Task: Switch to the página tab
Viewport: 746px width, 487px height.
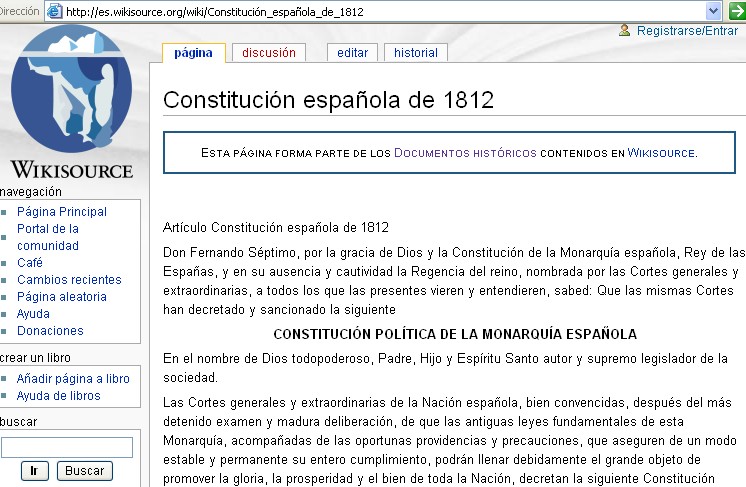Action: [x=193, y=53]
